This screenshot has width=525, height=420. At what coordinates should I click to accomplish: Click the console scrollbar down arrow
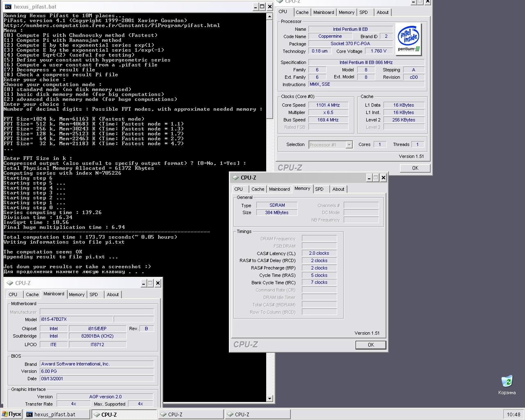(269, 398)
